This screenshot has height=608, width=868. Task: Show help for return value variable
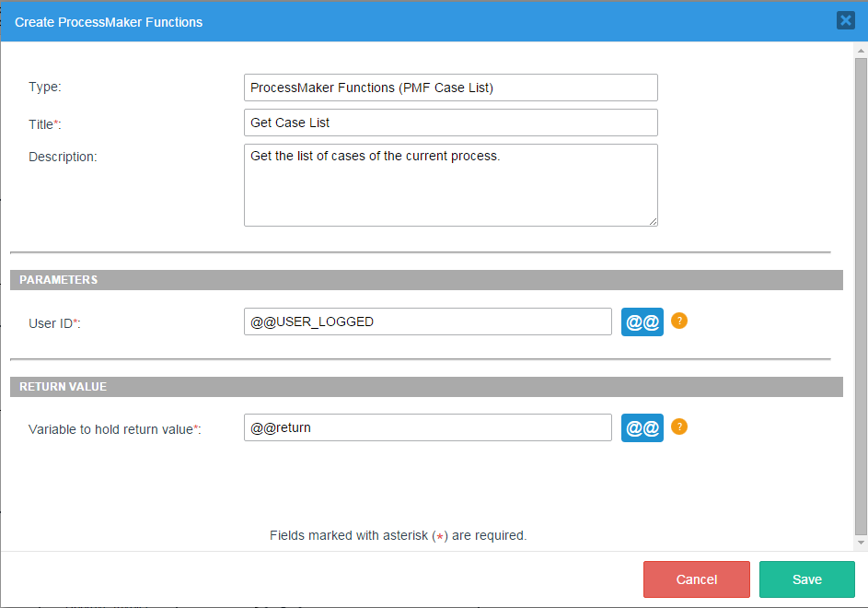[x=679, y=427]
